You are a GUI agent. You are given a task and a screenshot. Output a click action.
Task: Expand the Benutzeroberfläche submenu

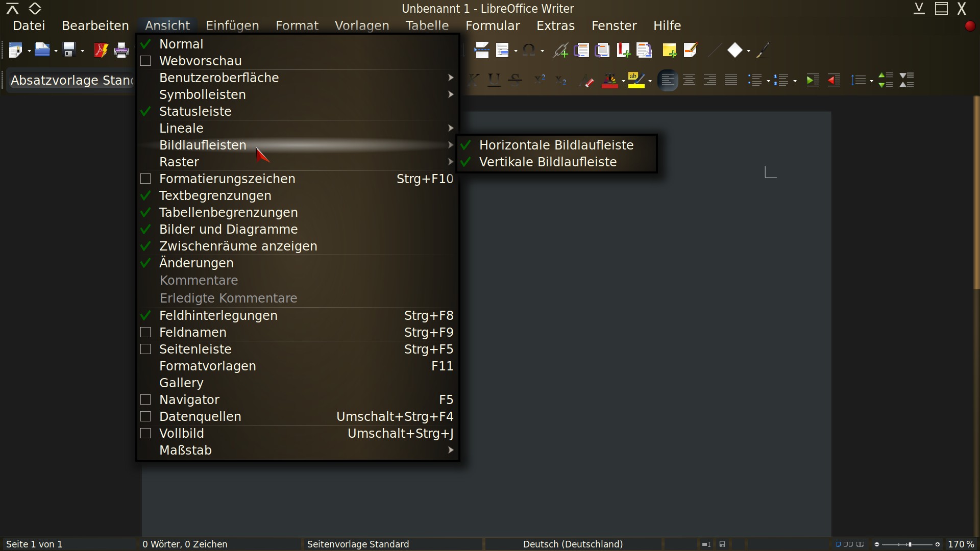tap(298, 78)
